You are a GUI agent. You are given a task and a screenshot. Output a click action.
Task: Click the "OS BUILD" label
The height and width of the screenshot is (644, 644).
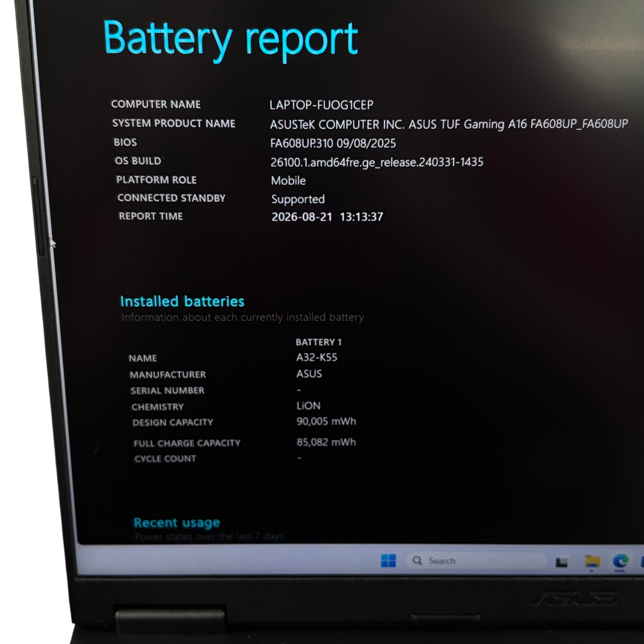[138, 161]
